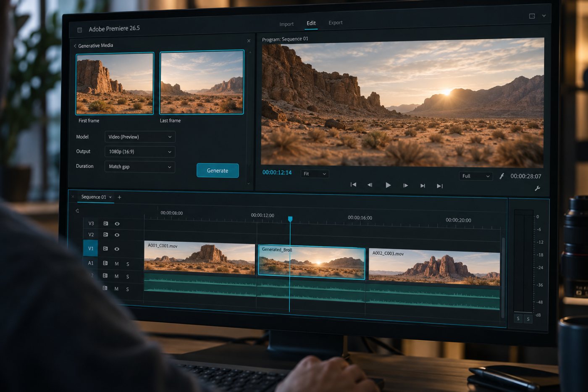Solo the bottom audio track
This screenshot has width=588, height=392.
click(128, 289)
